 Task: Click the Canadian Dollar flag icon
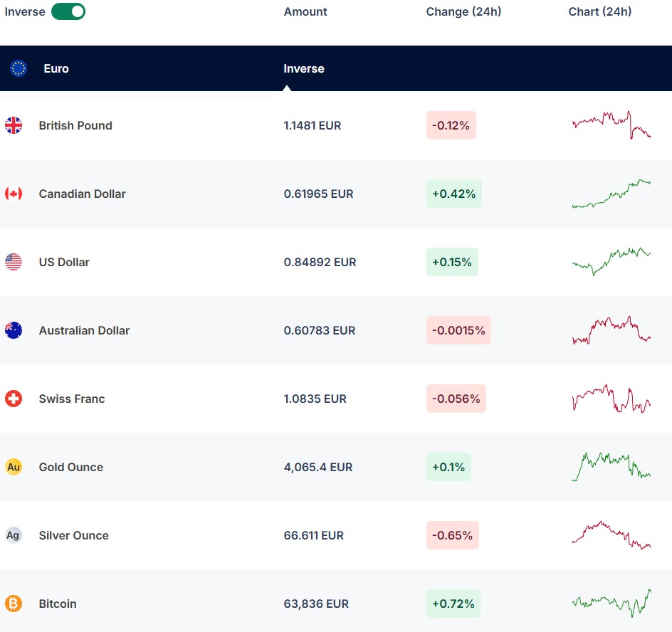(x=14, y=194)
